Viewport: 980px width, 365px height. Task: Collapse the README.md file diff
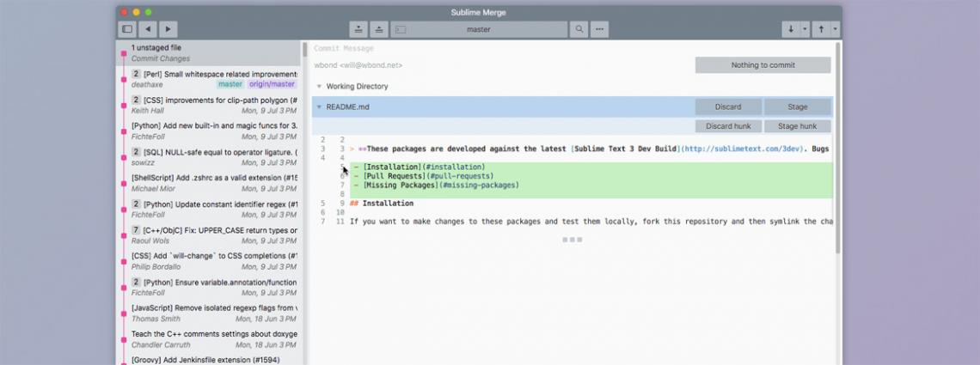320,107
